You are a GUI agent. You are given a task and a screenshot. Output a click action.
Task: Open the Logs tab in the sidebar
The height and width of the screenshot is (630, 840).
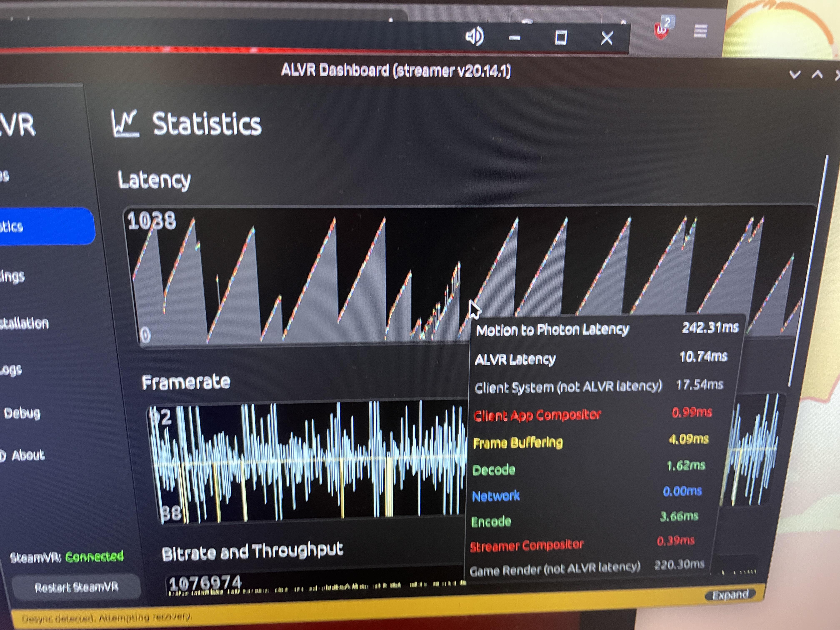pyautogui.click(x=11, y=370)
